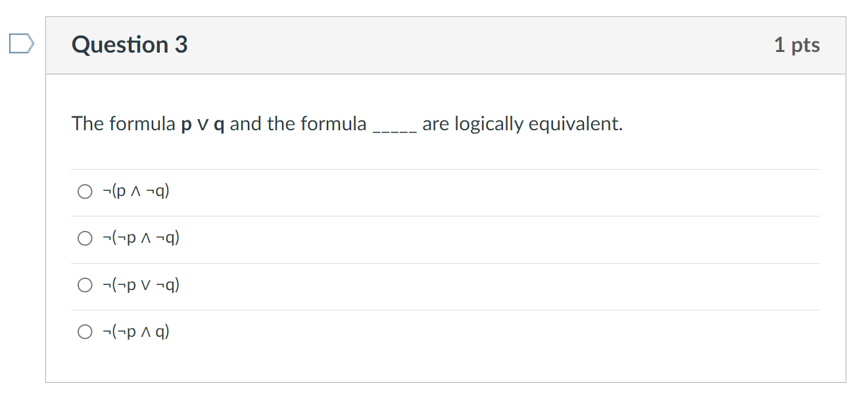This screenshot has height=398, width=868.
Task: Click the answer text ¬(¬p ∨ ¬q)
Action: [143, 284]
